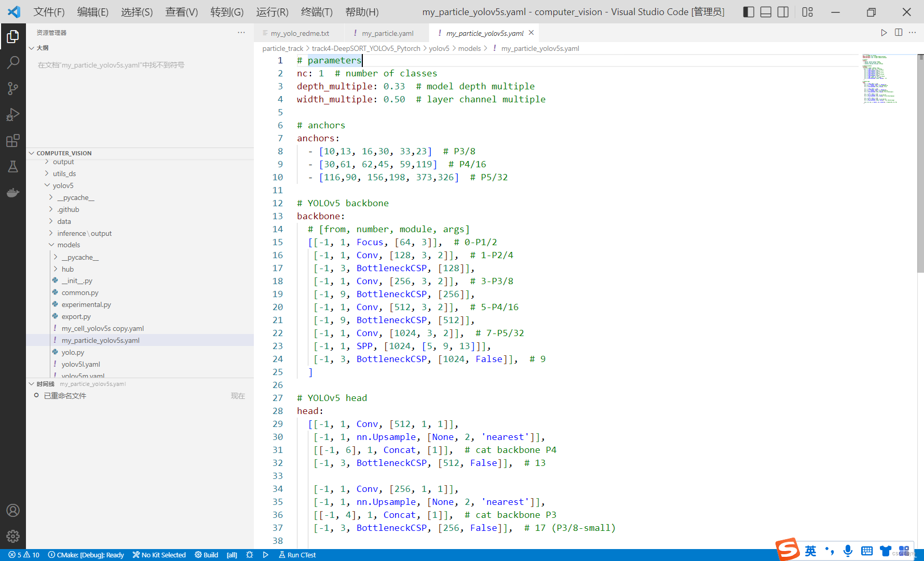Screen dimensions: 924x561
Task: Expand the inference\output folder
Action: pos(51,233)
